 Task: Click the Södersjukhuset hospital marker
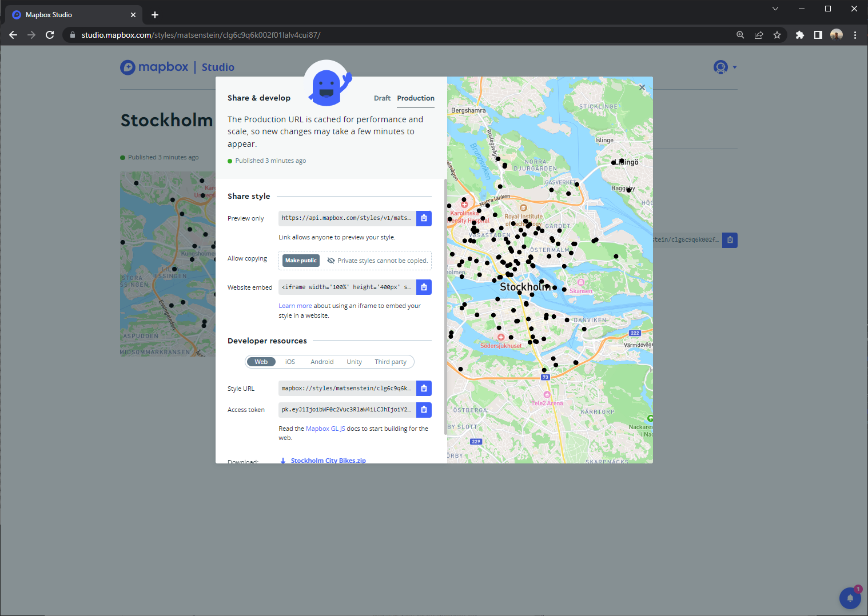coord(501,337)
